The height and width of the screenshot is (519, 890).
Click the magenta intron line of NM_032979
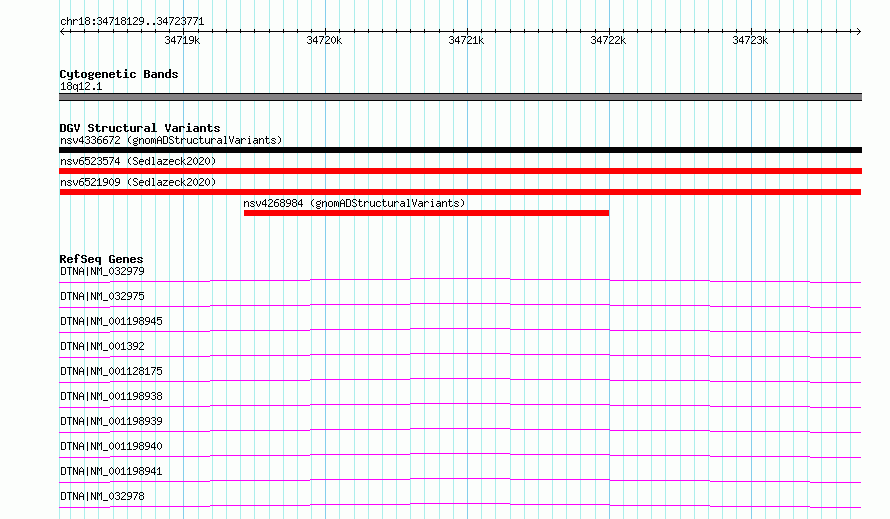pos(460,279)
